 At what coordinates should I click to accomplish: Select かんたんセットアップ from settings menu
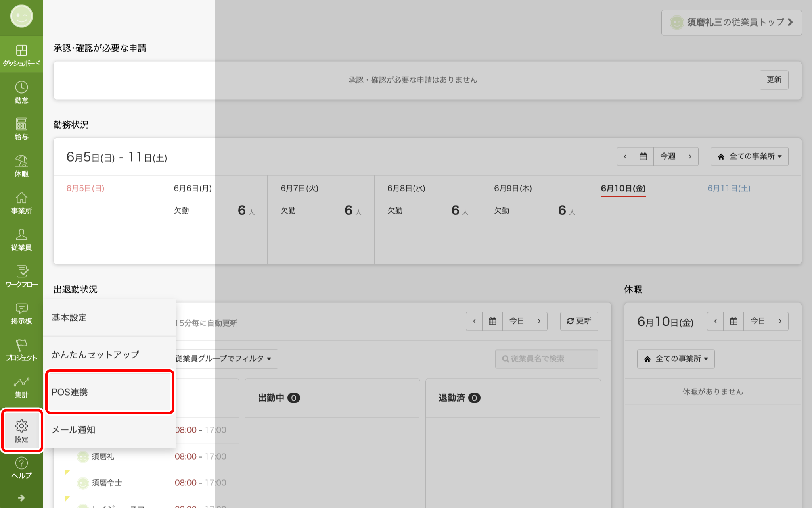click(x=110, y=354)
